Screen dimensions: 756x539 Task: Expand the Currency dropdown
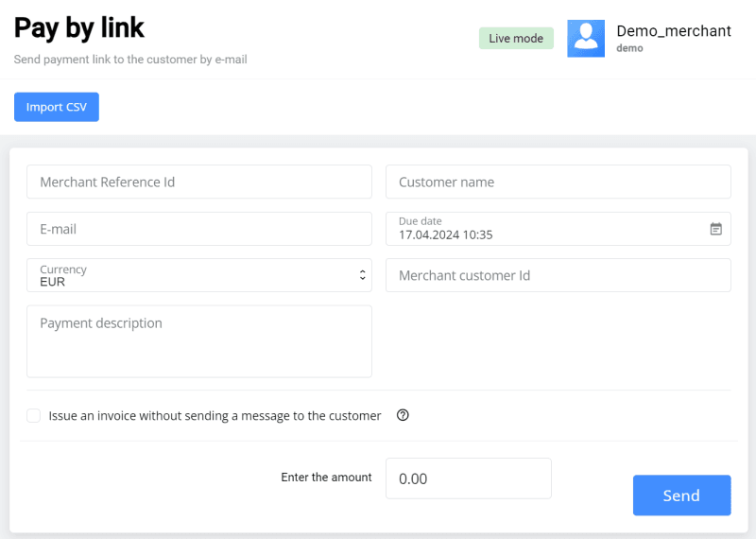click(x=198, y=275)
